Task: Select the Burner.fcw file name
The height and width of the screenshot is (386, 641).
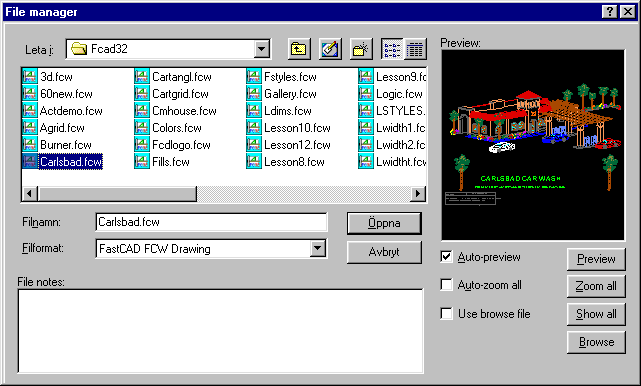Action: click(x=66, y=145)
